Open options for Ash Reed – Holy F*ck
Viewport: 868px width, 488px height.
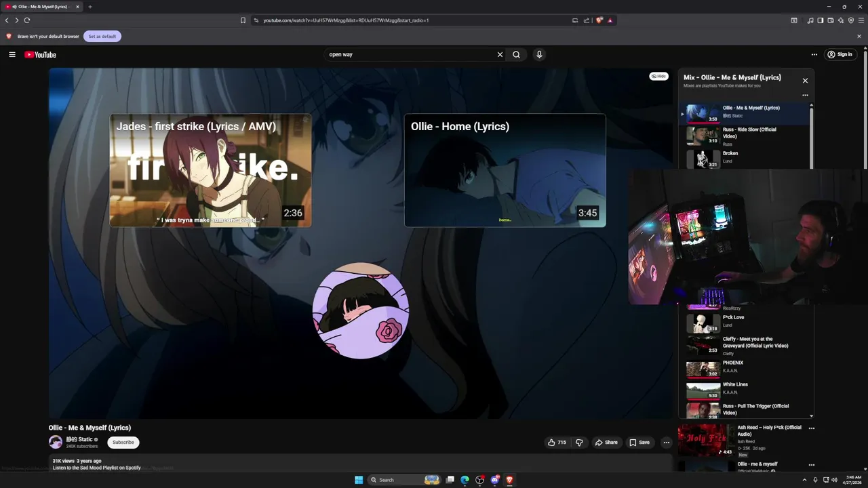click(812, 428)
